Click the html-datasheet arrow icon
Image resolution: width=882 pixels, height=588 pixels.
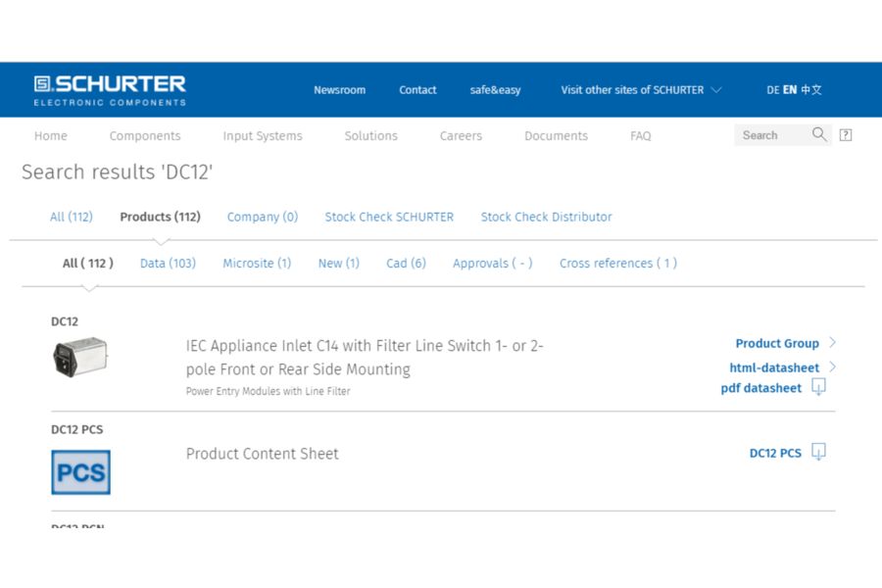832,367
